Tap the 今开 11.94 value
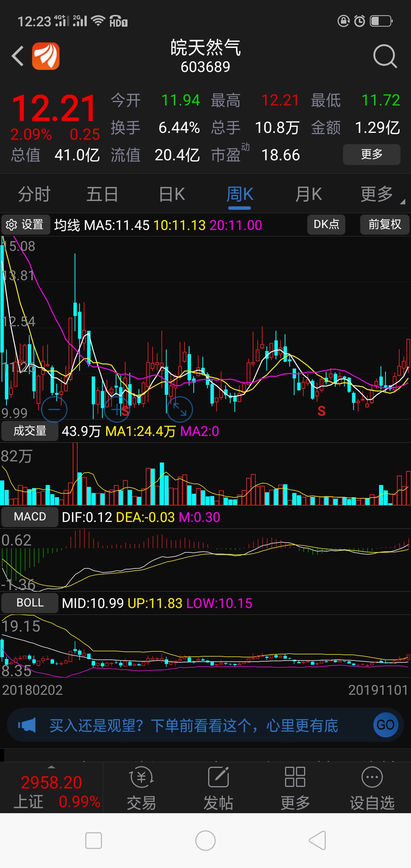This screenshot has height=868, width=411. click(x=181, y=100)
